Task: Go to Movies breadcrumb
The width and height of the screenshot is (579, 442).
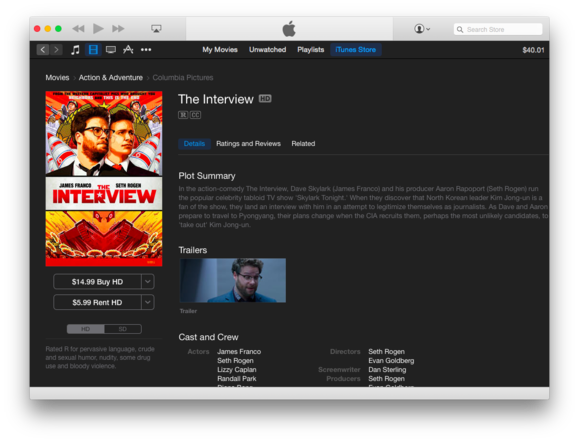Action: (x=57, y=78)
